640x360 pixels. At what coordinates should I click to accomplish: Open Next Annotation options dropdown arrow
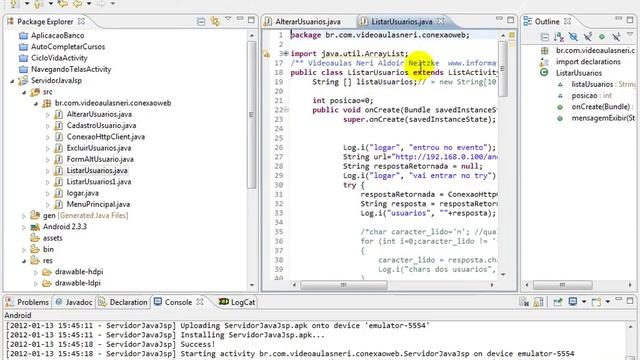(x=27, y=4)
